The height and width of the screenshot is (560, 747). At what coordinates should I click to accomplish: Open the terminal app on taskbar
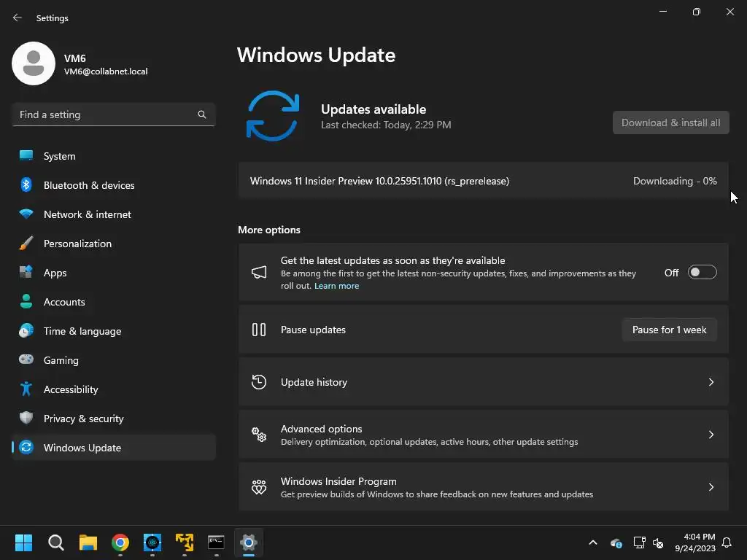[216, 542]
